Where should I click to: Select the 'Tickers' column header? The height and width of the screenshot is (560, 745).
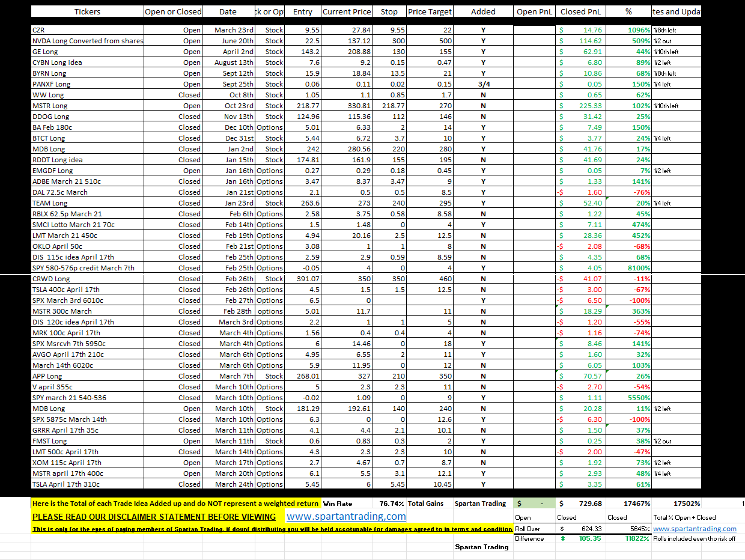88,11
